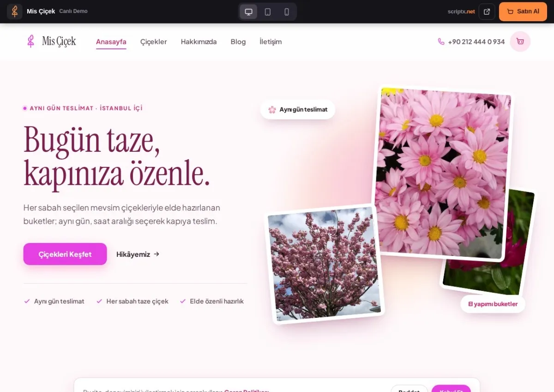Click the Mis Çiçek demo bar logo
The image size is (554, 392).
tap(15, 12)
